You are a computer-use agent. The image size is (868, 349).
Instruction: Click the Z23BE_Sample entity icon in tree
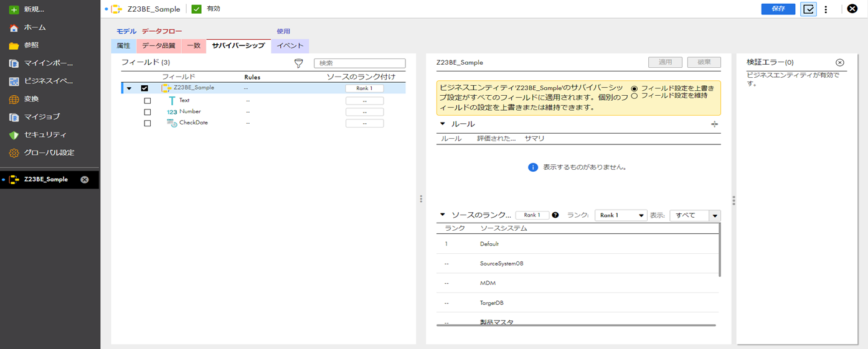pos(166,88)
